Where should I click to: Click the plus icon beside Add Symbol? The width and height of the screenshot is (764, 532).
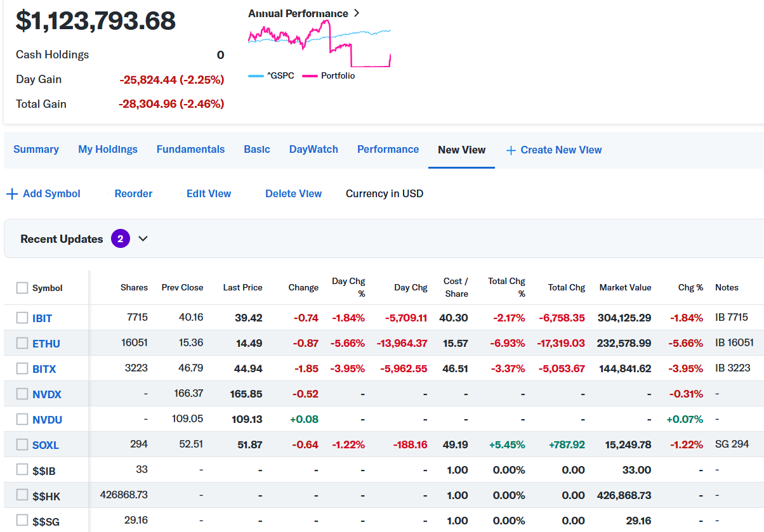(11, 194)
